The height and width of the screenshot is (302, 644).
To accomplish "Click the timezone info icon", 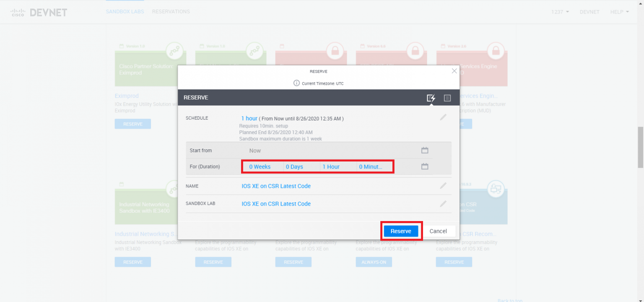I will (x=296, y=83).
